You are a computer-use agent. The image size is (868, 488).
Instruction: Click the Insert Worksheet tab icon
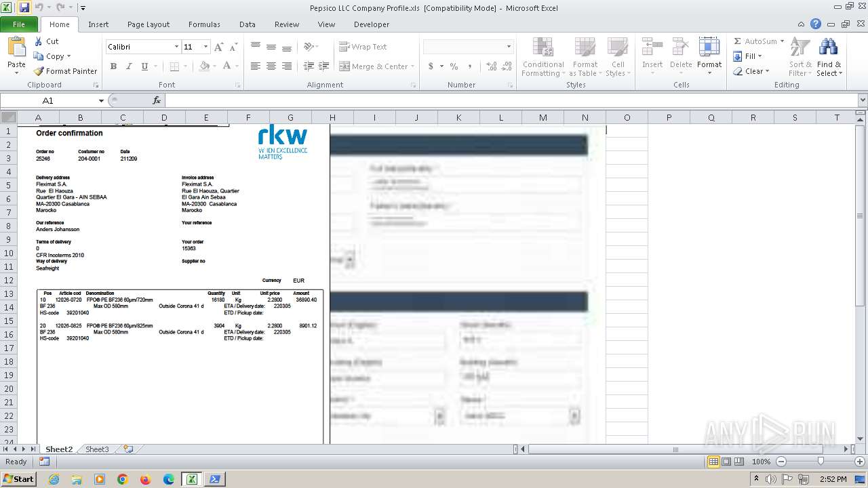coord(128,449)
